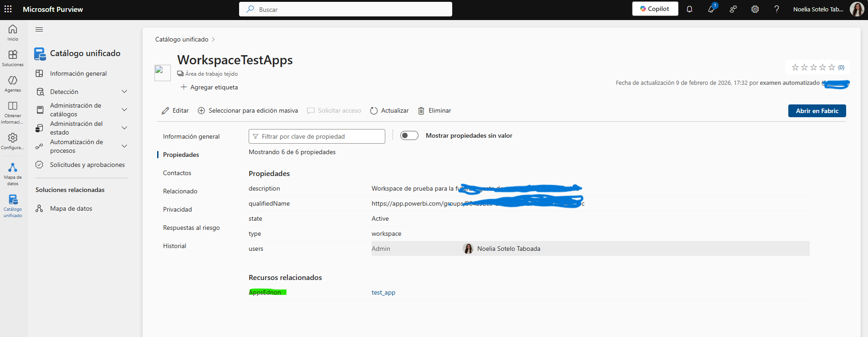Image resolution: width=868 pixels, height=337 pixels.
Task: Click the Catálogo unificado sidebar heading
Action: 85,53
